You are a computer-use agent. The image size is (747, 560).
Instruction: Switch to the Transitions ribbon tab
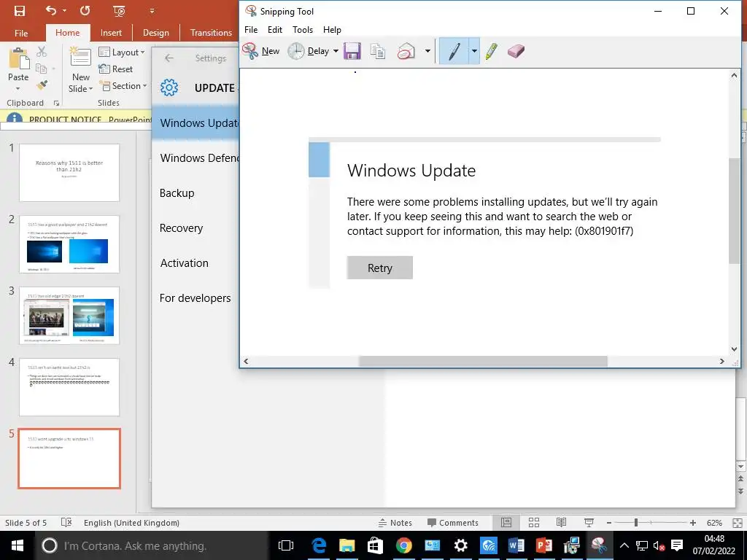(x=211, y=33)
